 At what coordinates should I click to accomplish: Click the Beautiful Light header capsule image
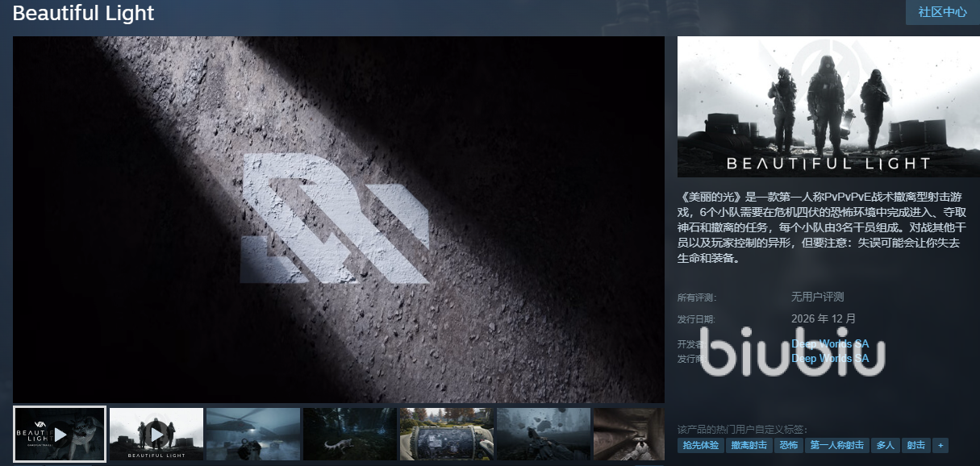click(828, 106)
